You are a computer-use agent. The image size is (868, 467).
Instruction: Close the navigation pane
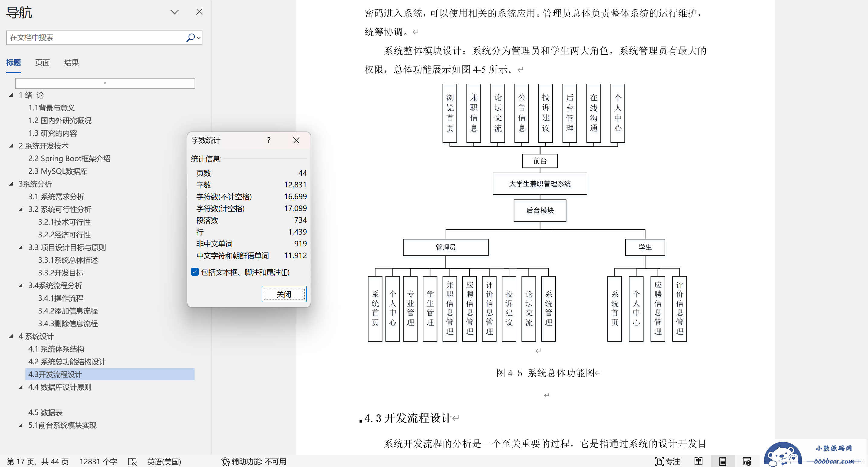click(x=199, y=12)
